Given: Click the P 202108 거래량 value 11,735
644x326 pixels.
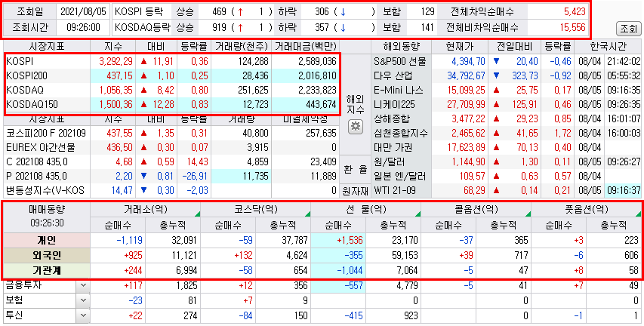Looking at the screenshot, I should click(x=254, y=177).
